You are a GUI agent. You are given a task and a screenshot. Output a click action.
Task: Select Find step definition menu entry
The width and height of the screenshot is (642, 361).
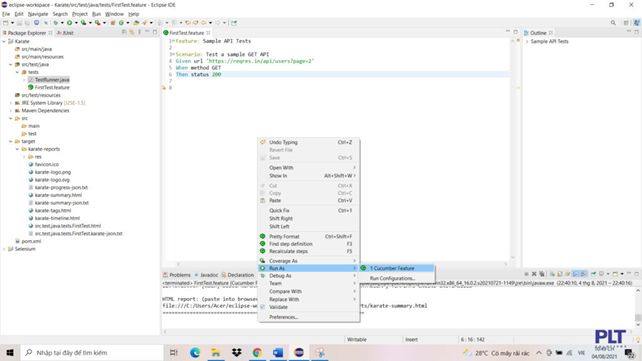pos(309,244)
